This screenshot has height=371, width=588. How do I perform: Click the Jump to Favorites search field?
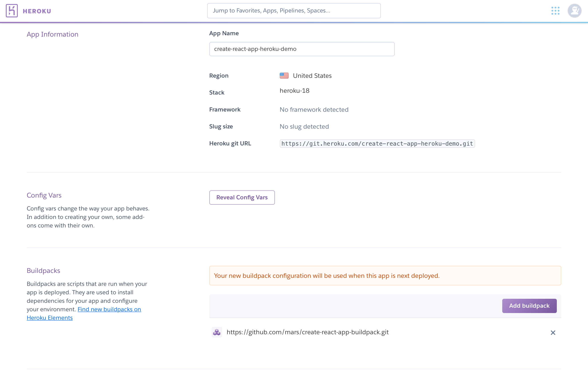(294, 10)
